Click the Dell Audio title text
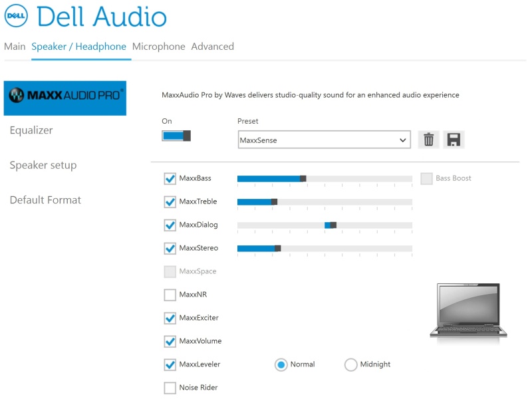Screen dimensions: 532x399 tap(102, 16)
